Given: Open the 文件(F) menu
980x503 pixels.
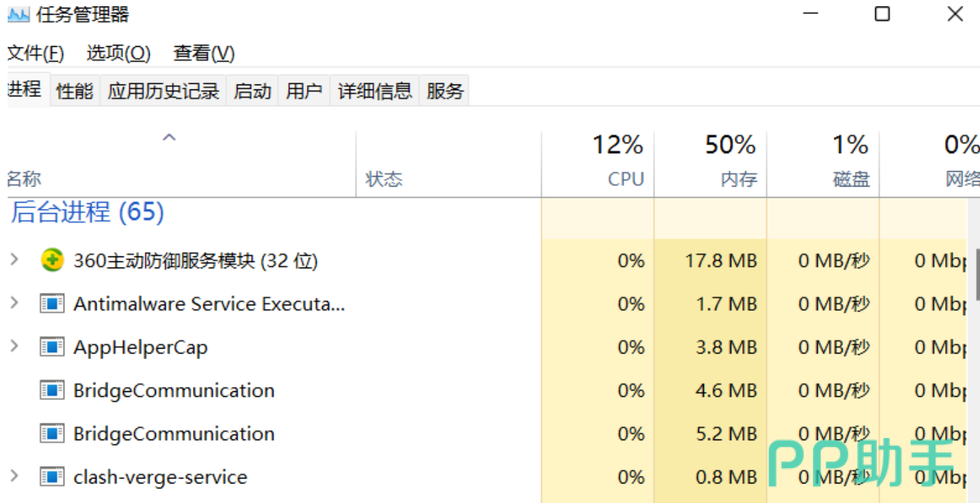Looking at the screenshot, I should [x=35, y=53].
